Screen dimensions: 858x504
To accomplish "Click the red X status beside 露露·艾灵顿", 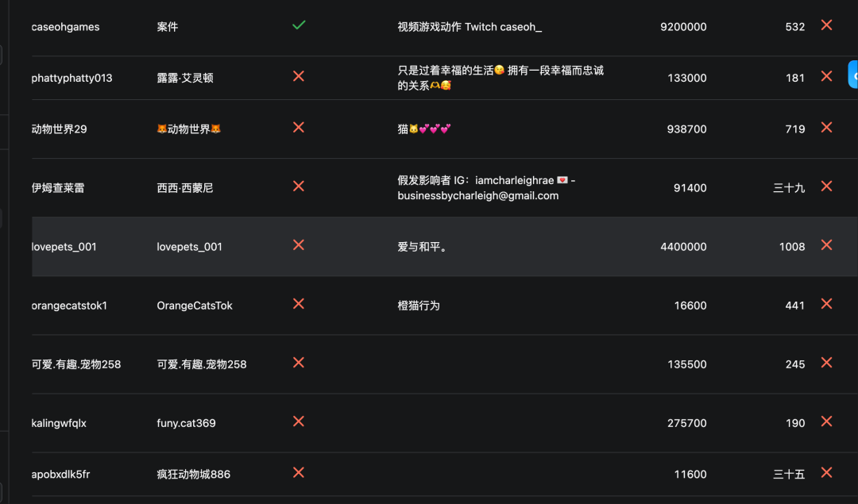I will 299,76.
